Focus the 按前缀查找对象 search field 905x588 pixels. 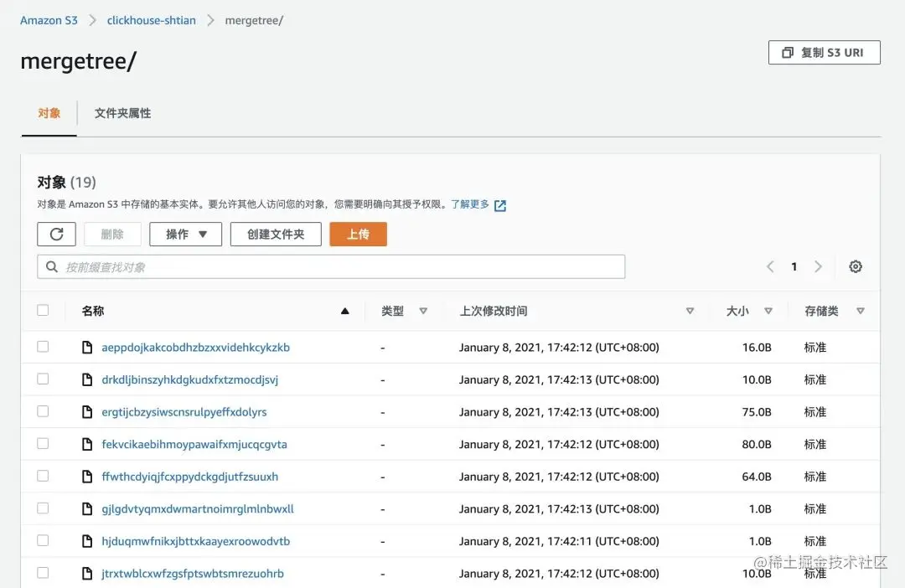click(x=331, y=266)
